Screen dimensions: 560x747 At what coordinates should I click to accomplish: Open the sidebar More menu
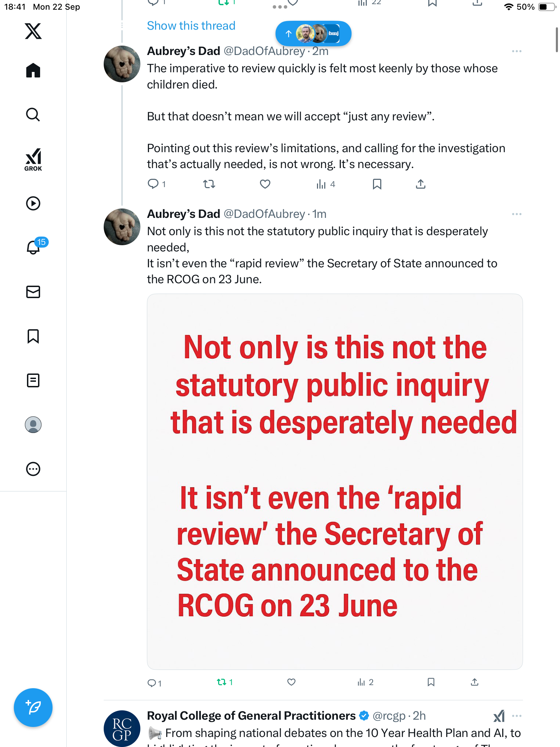(33, 469)
